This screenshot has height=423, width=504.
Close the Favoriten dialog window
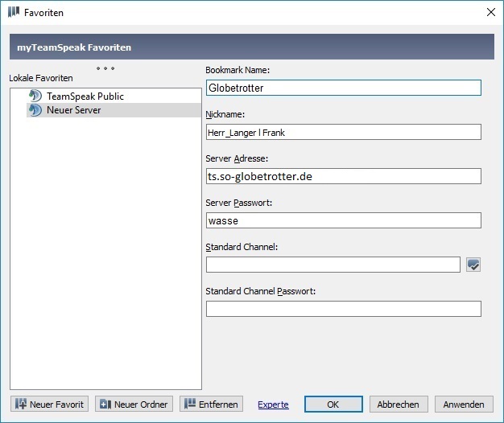point(491,12)
